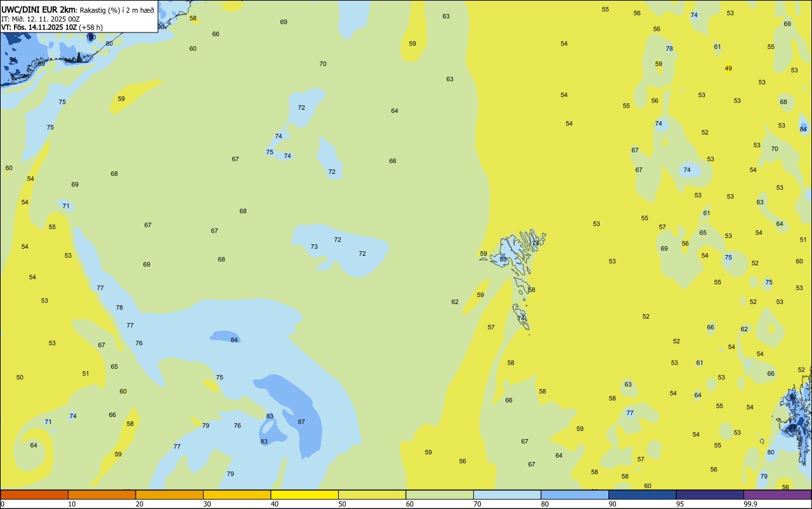This screenshot has height=509, width=812.
Task: Select the dark blue 90–95 legend swatch
Action: coord(642,494)
